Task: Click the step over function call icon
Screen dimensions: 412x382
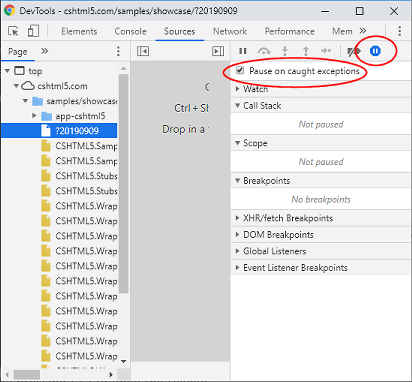Action: pyautogui.click(x=264, y=51)
